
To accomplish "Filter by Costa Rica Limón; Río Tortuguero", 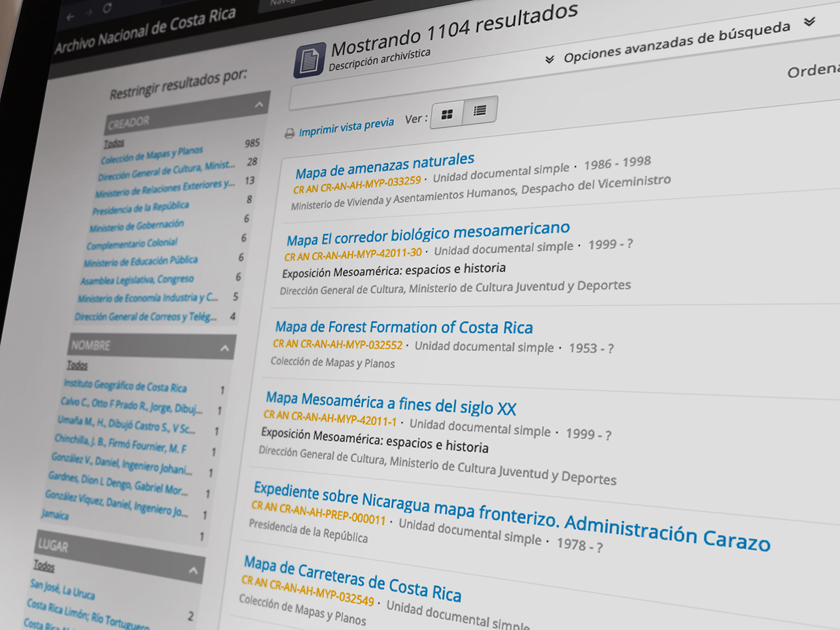I will point(88,614).
